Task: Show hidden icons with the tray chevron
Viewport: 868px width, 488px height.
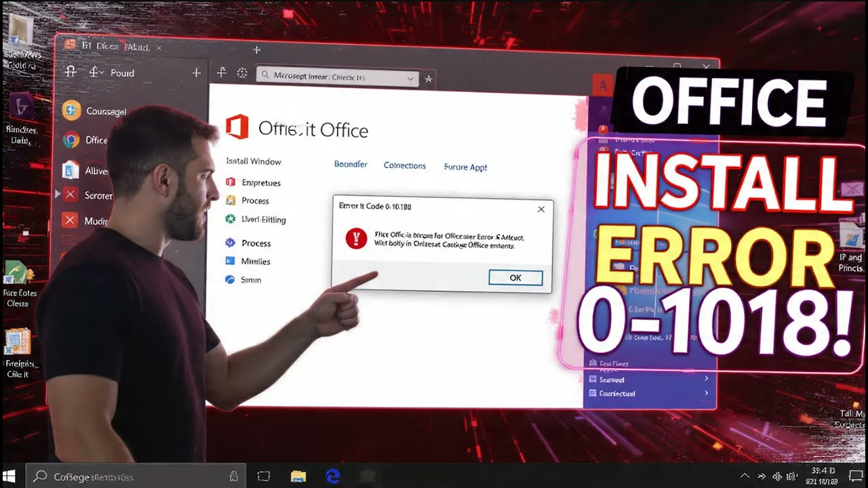Action: coord(745,476)
